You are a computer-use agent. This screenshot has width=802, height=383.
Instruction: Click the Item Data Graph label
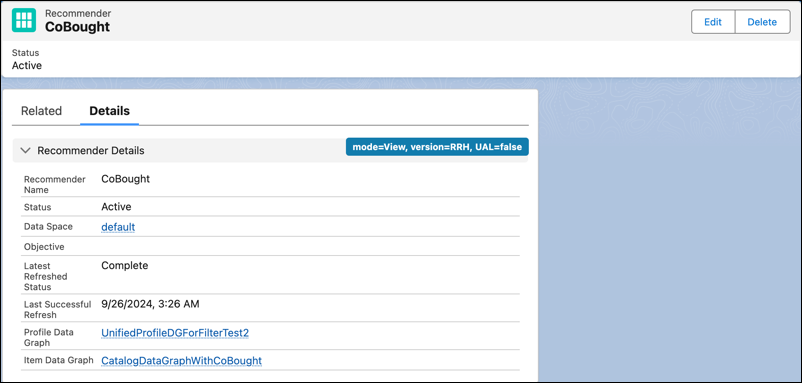59,361
